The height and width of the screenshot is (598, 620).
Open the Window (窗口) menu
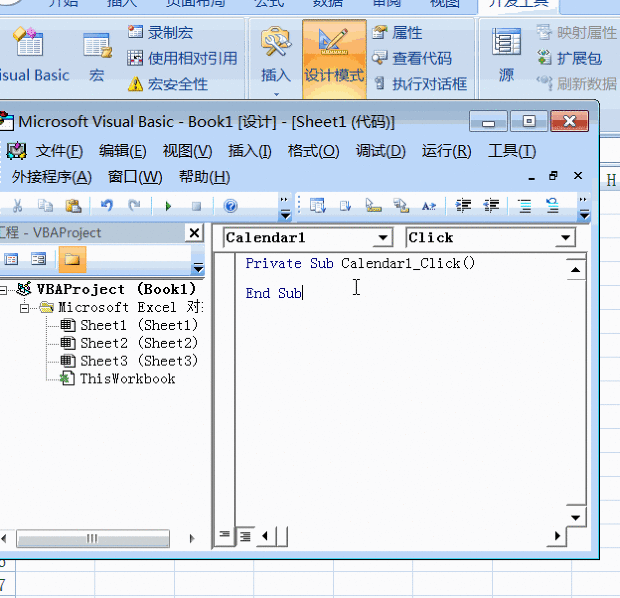click(135, 177)
